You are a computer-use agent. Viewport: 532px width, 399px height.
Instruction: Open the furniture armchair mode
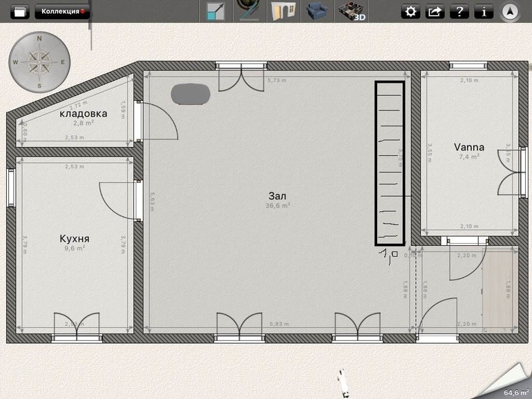click(317, 12)
